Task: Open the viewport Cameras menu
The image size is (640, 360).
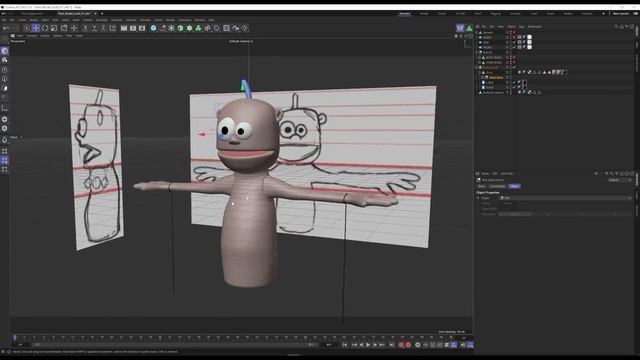Action: coord(32,36)
